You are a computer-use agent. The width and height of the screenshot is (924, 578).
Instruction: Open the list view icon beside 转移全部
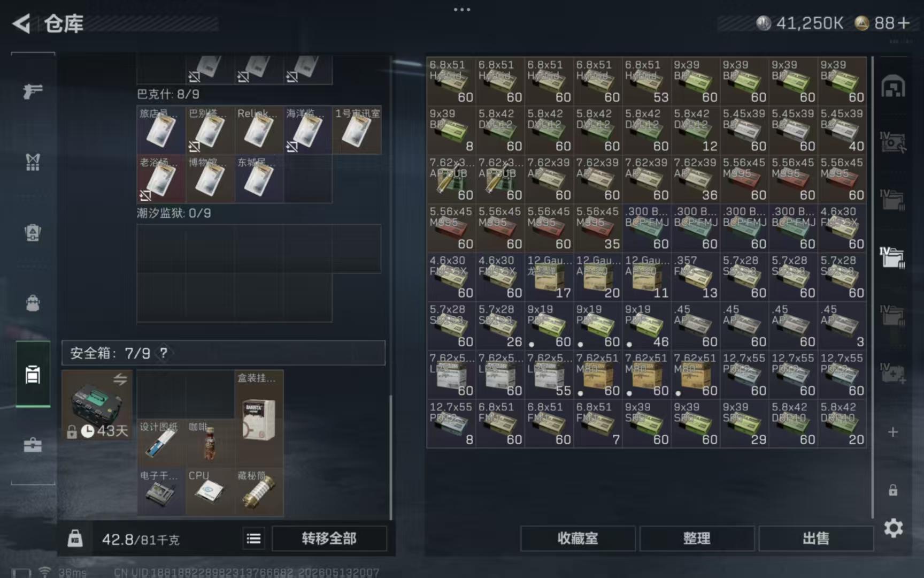(x=253, y=538)
